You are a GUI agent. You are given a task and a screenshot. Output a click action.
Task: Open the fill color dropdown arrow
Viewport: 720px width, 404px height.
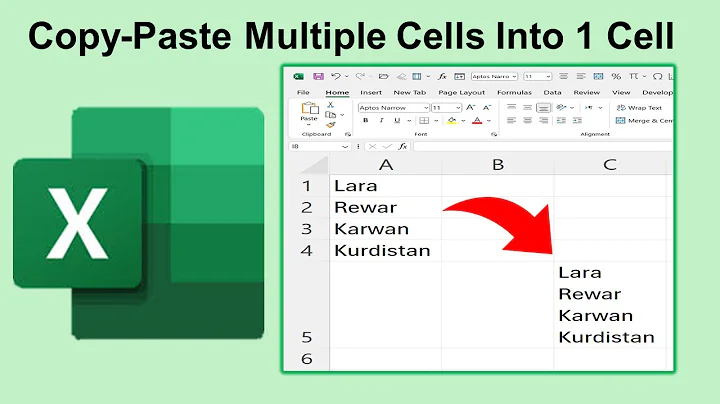coord(463,121)
